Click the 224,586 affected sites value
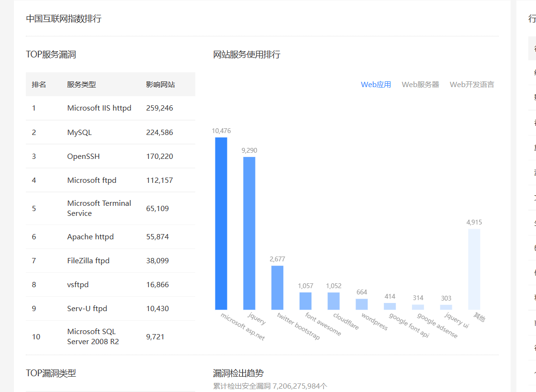Image resolution: width=536 pixels, height=392 pixels. point(160,132)
